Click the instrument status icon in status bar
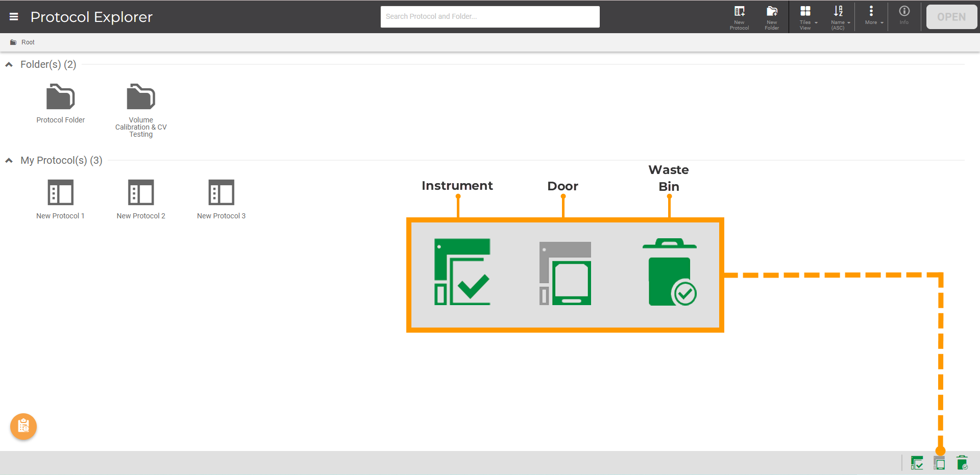 [x=917, y=463]
